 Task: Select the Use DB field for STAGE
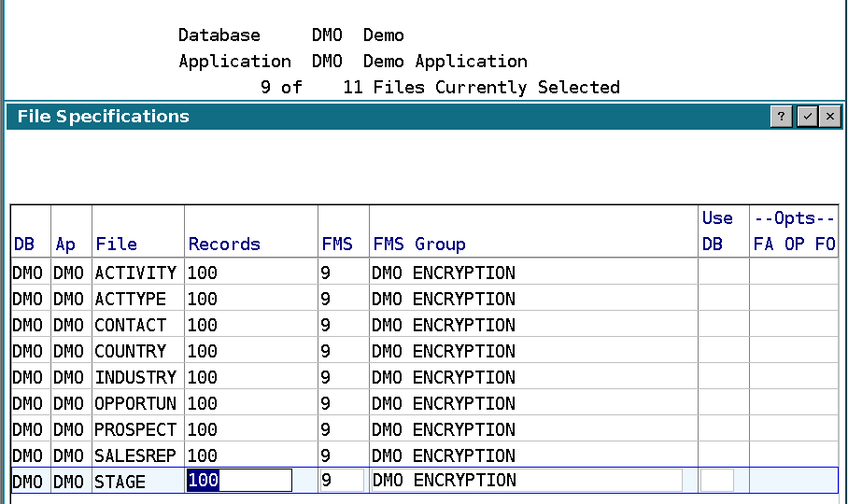coord(717,481)
